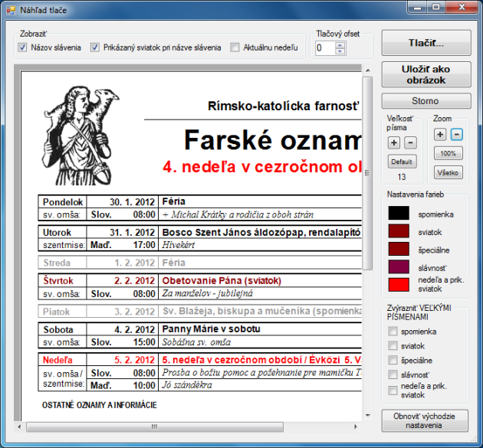Set zoom to 100%
This screenshot has width=483, height=448.
pos(449,154)
